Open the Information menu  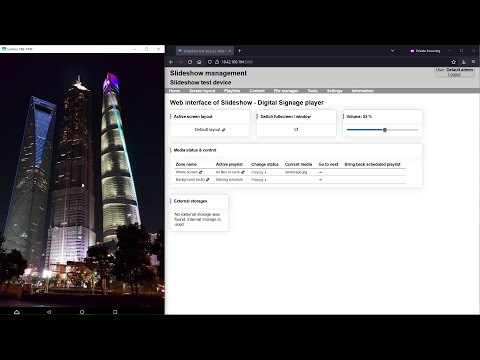[x=362, y=91]
